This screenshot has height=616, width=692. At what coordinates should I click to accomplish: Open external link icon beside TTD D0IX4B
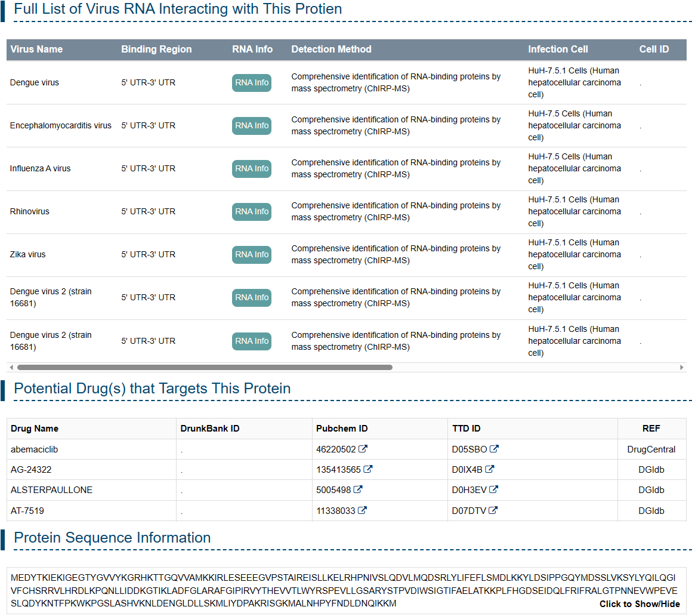490,470
